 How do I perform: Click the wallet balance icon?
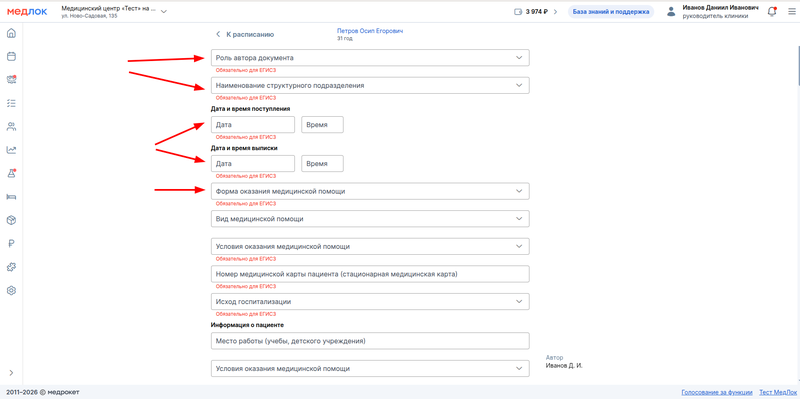518,12
